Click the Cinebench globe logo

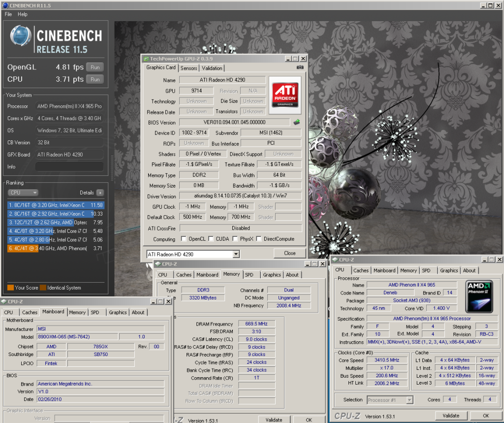(21, 36)
